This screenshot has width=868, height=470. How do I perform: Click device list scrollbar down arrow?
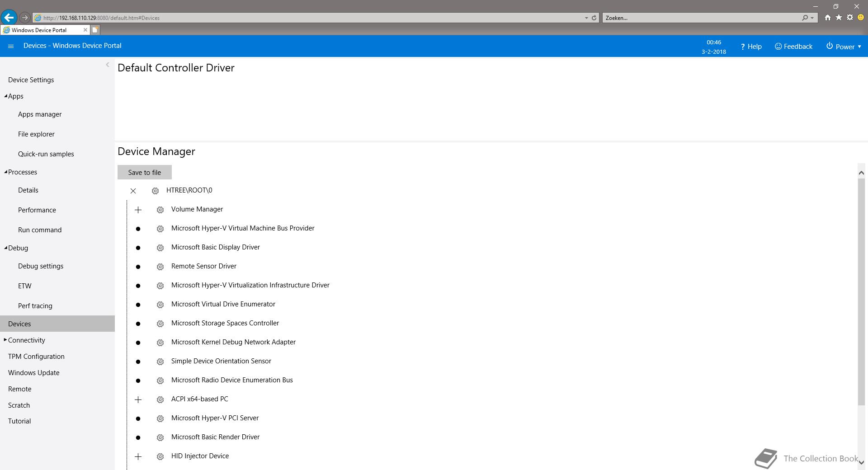[861, 462]
